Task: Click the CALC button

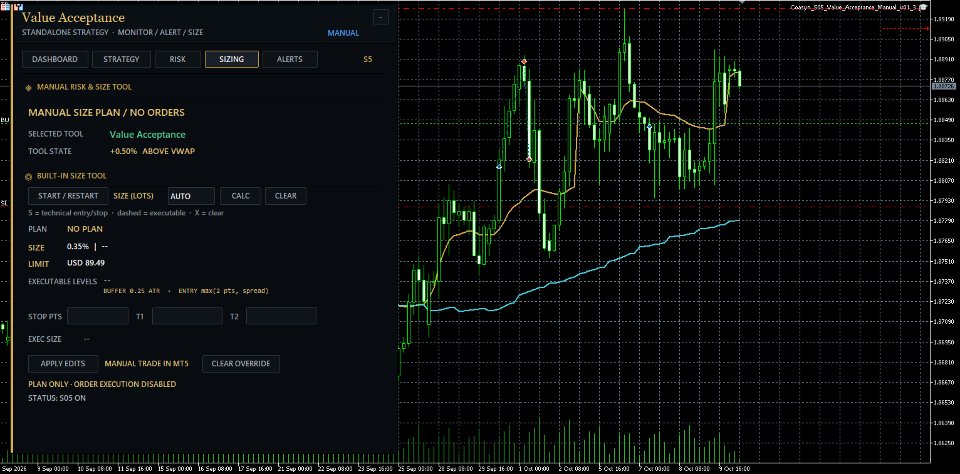Action: click(x=241, y=196)
